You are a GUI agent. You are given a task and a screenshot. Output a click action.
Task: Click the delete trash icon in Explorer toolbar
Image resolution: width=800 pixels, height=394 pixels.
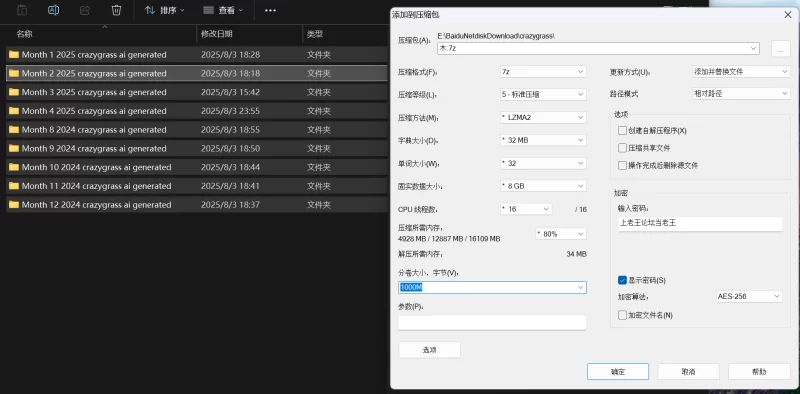click(116, 10)
